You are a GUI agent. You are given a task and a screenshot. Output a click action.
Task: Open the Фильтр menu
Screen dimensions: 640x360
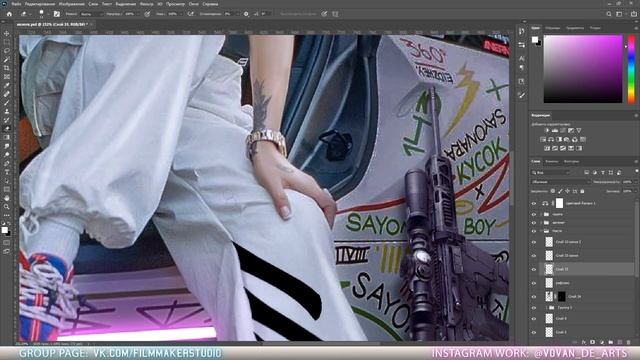click(147, 4)
